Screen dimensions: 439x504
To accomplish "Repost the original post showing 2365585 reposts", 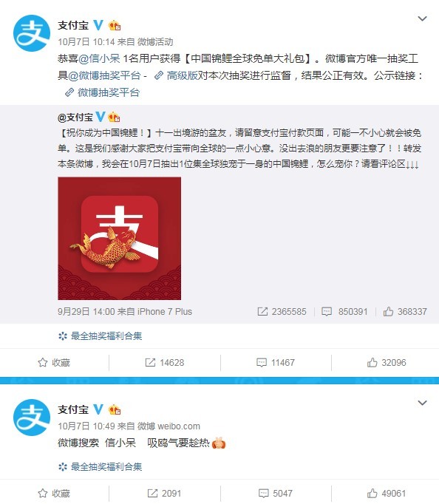I will pos(282,311).
